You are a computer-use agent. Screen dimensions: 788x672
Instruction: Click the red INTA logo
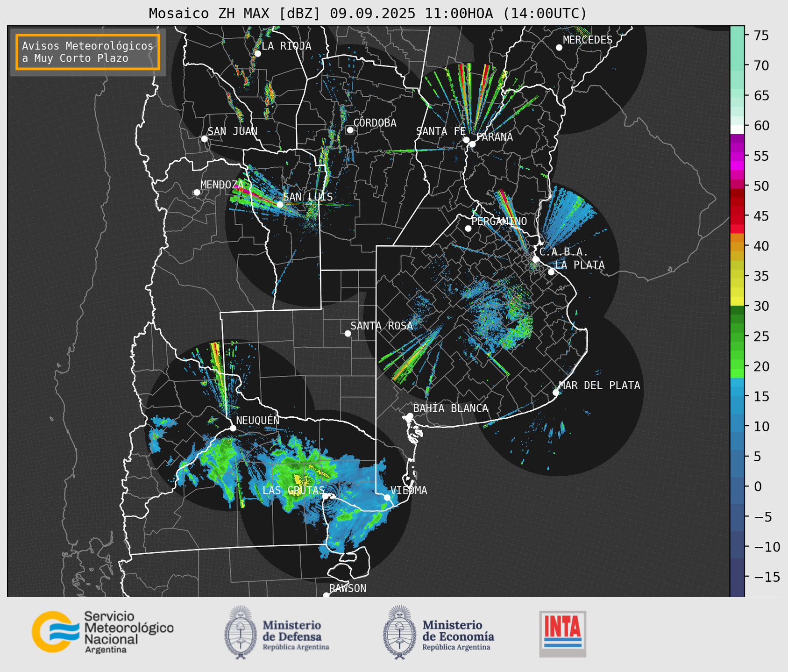[562, 634]
